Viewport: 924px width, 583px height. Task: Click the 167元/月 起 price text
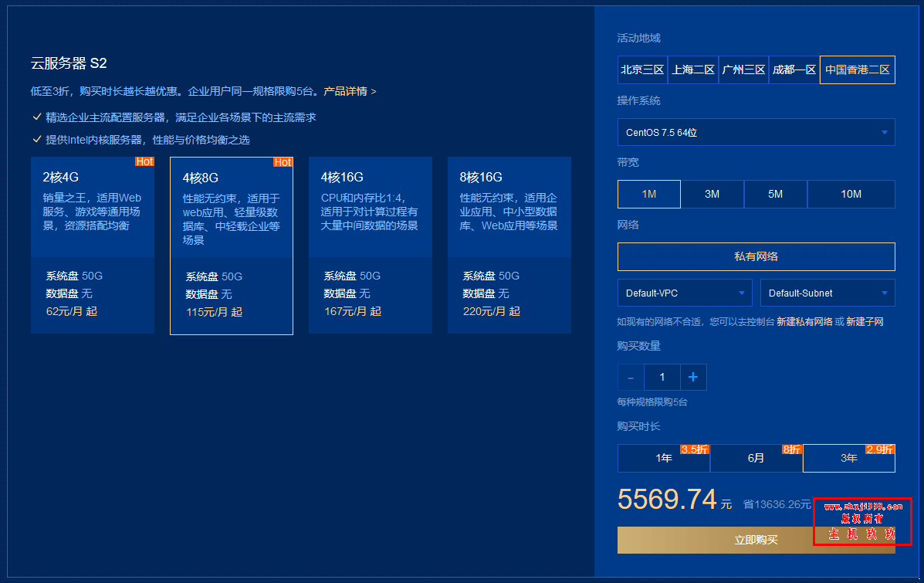353,311
